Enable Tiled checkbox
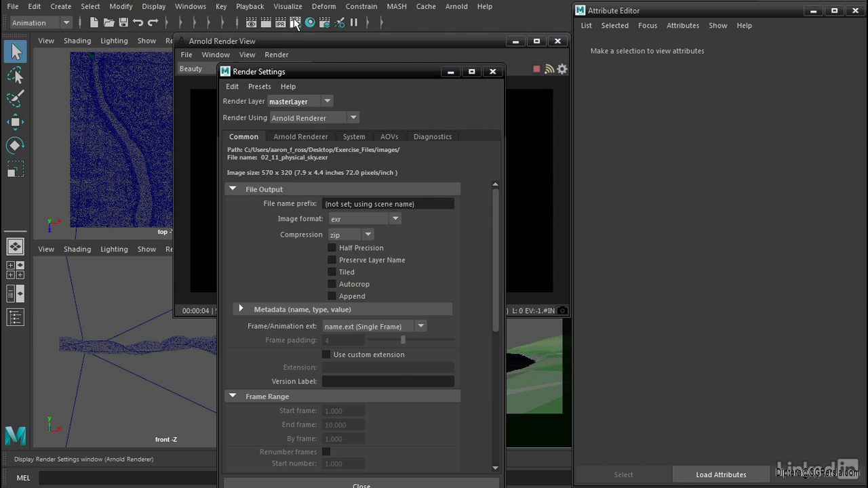The image size is (868, 488). pyautogui.click(x=332, y=272)
